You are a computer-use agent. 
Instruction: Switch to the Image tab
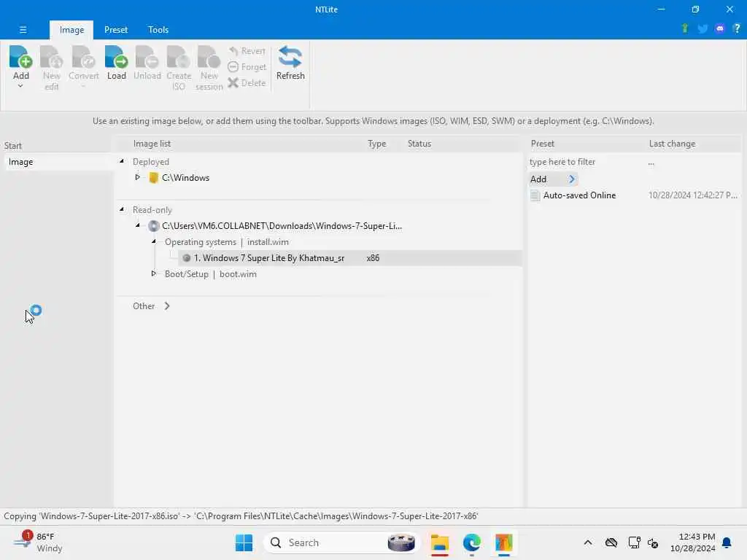click(71, 29)
